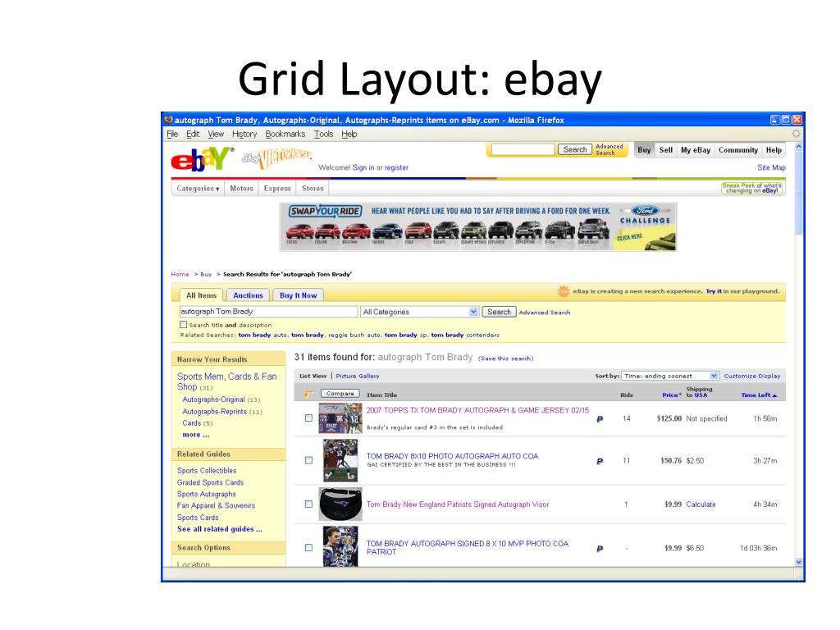Open the Community tab
The height and width of the screenshot is (630, 840).
(x=738, y=150)
